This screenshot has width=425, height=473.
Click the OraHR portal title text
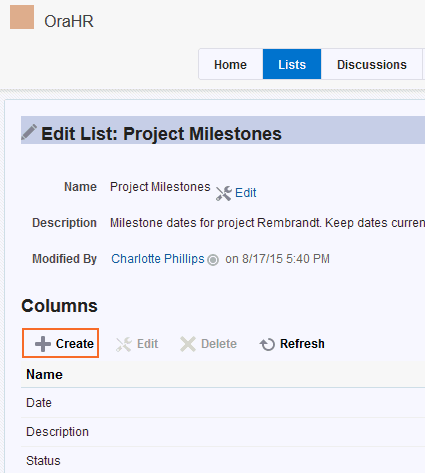(x=69, y=21)
